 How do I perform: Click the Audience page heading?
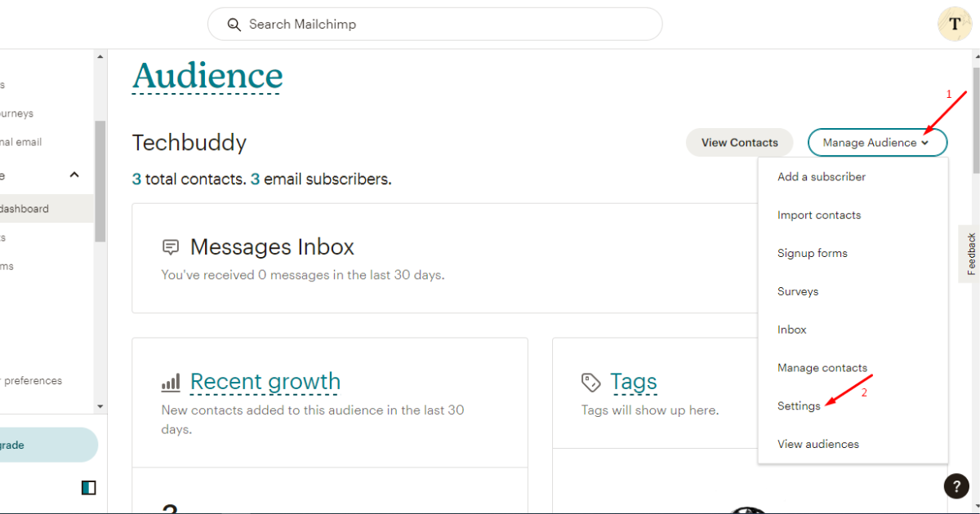coord(207,76)
